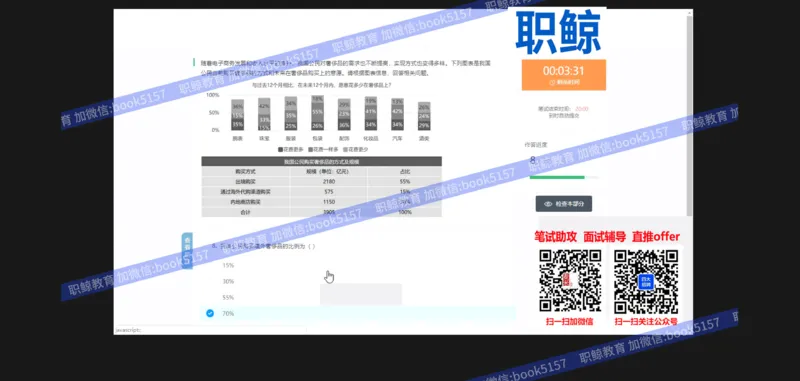
Task: Click the 规模（单位：亿元） column header
Action: coord(328,171)
